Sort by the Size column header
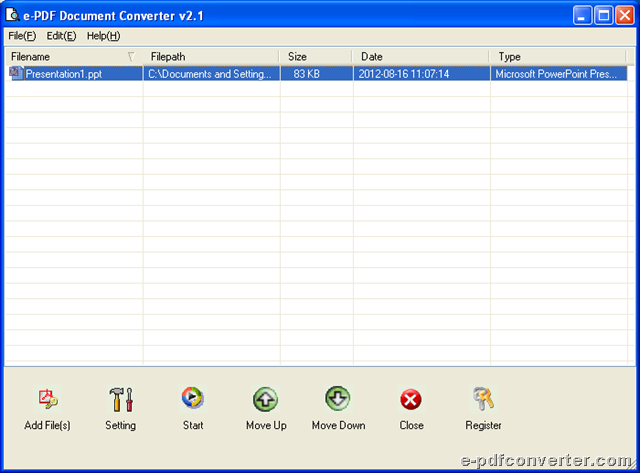This screenshot has width=640, height=473. click(317, 57)
